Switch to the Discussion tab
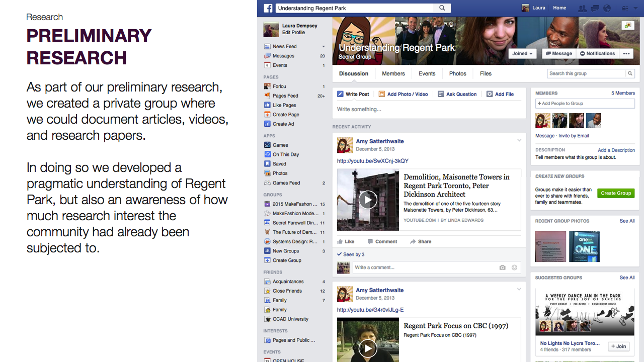Image resolution: width=644 pixels, height=362 pixels. pos(354,73)
